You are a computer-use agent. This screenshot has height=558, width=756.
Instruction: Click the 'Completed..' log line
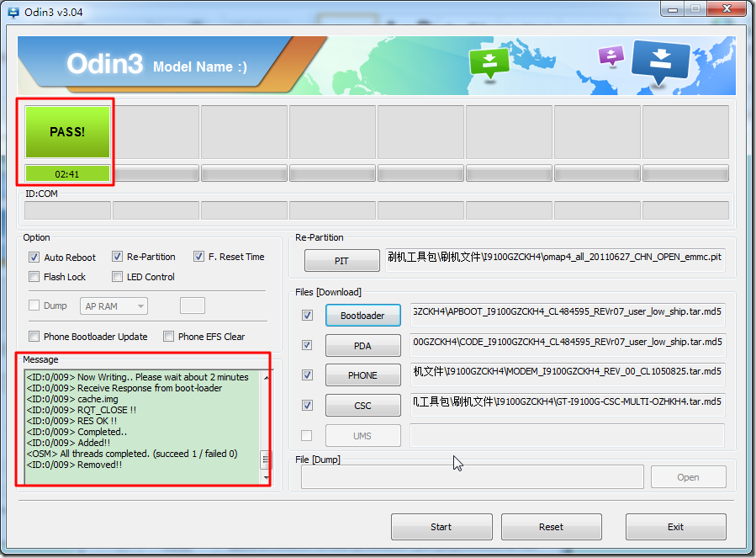(77, 432)
